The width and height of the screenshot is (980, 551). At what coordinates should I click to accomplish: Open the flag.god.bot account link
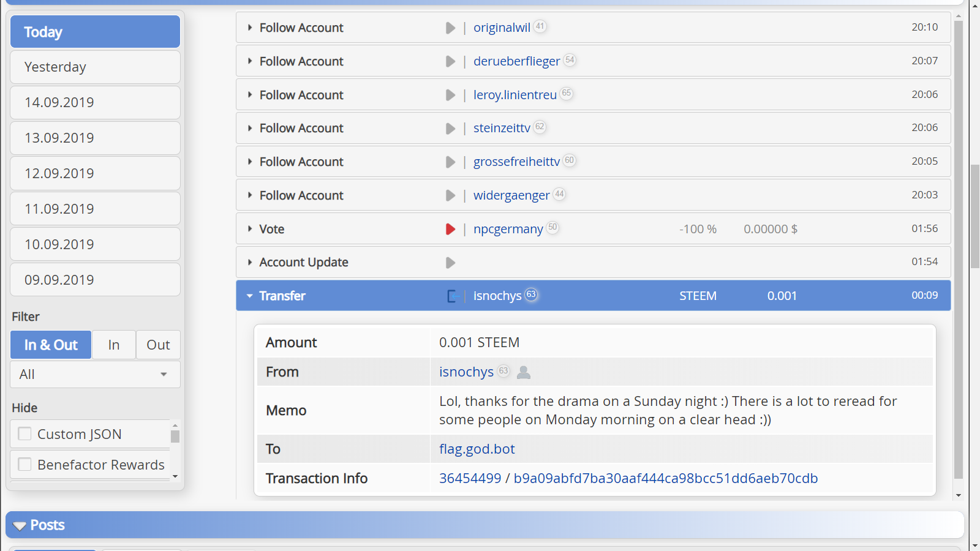tap(477, 449)
